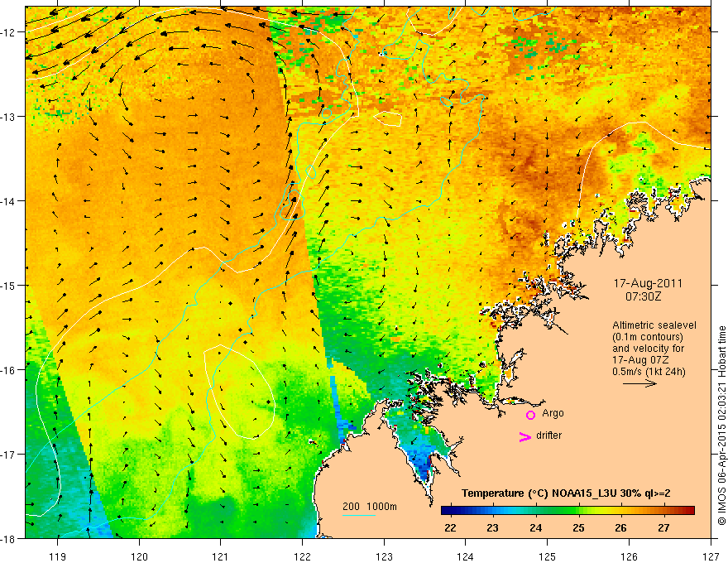Click the latitude axis label -16
This screenshot has width=728, height=563.
click(x=9, y=370)
